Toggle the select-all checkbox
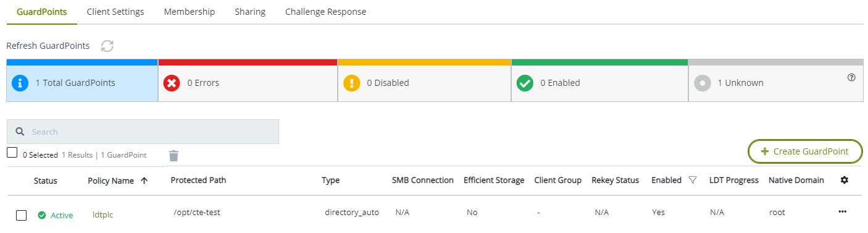868x233 pixels. coord(12,153)
